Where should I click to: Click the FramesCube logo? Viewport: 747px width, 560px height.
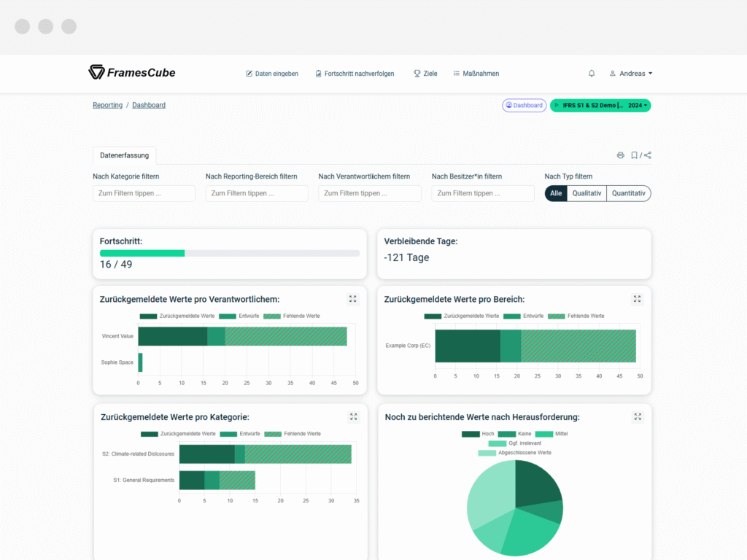132,72
